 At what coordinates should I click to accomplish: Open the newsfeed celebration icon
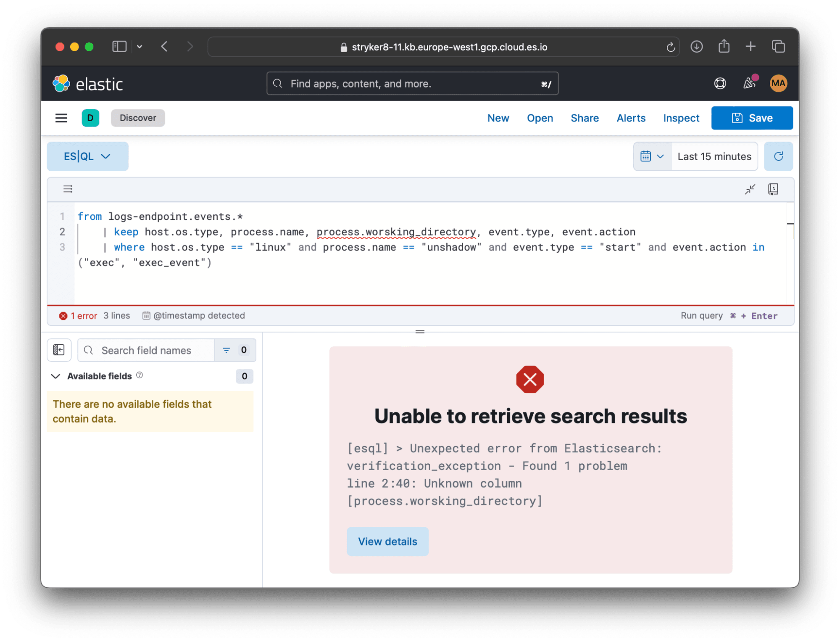point(749,83)
